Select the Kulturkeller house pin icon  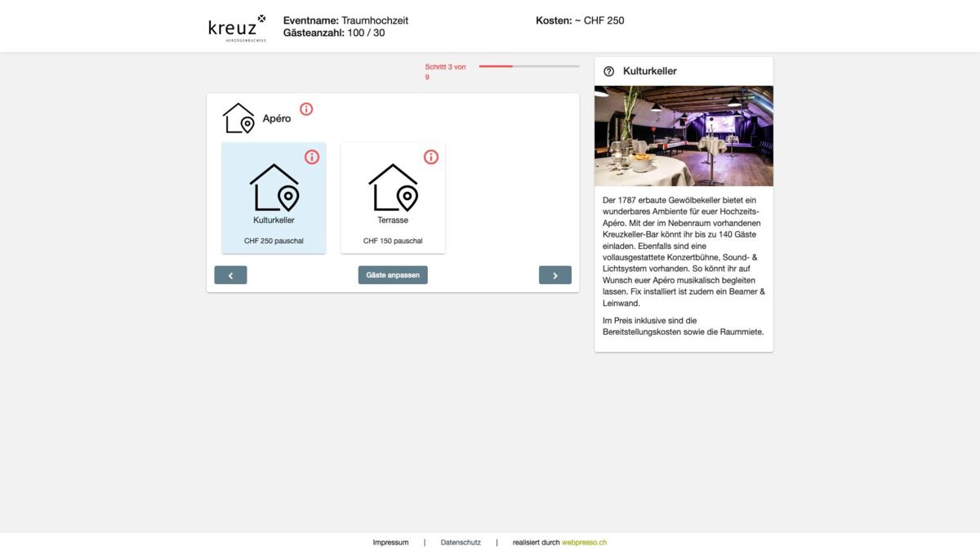[274, 188]
